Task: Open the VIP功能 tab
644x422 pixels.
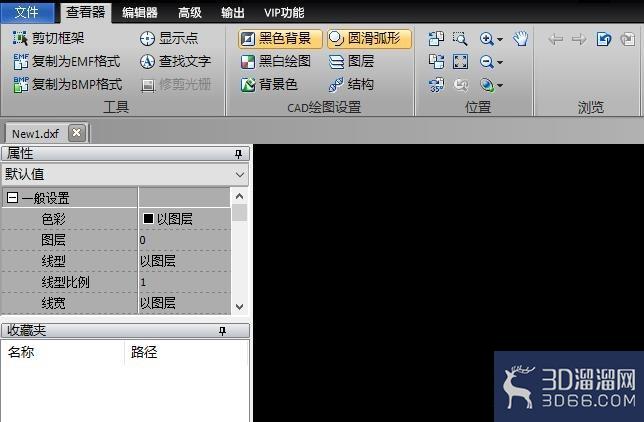Action: pyautogui.click(x=284, y=12)
